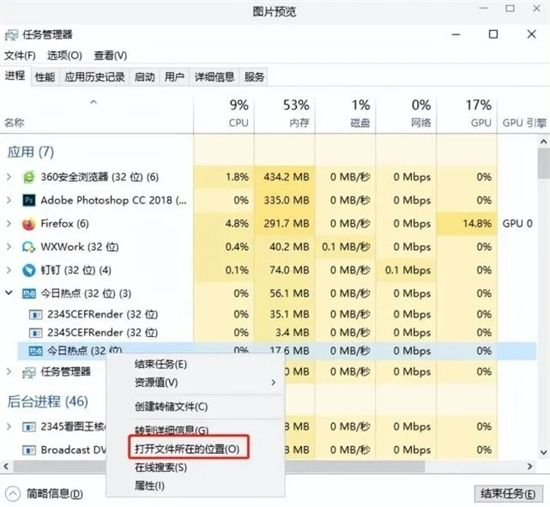Viewport: 550px width, 507px height.
Task: Click the 应用 (7) group heading
Action: click(31, 152)
